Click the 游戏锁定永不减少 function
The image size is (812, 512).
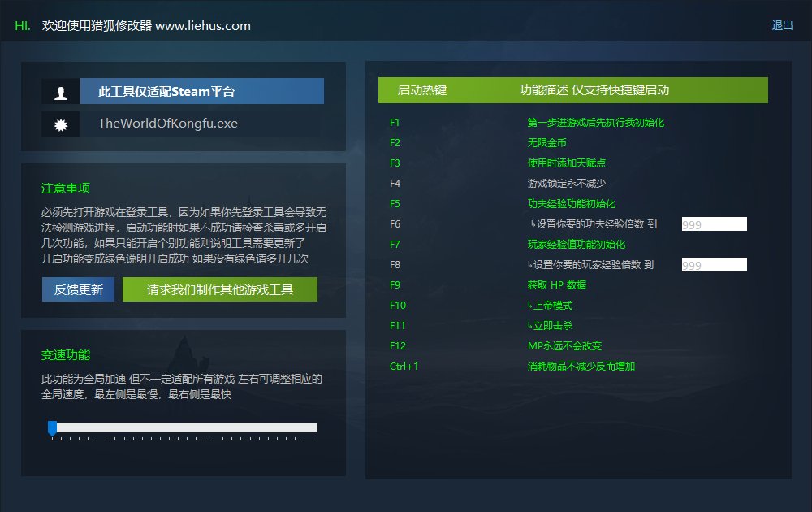(x=567, y=183)
